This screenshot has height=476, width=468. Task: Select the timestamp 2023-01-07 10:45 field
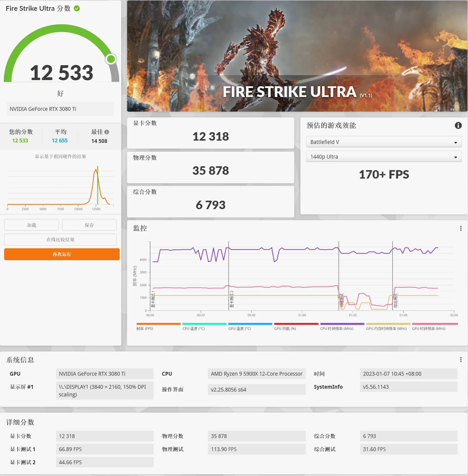pos(409,374)
